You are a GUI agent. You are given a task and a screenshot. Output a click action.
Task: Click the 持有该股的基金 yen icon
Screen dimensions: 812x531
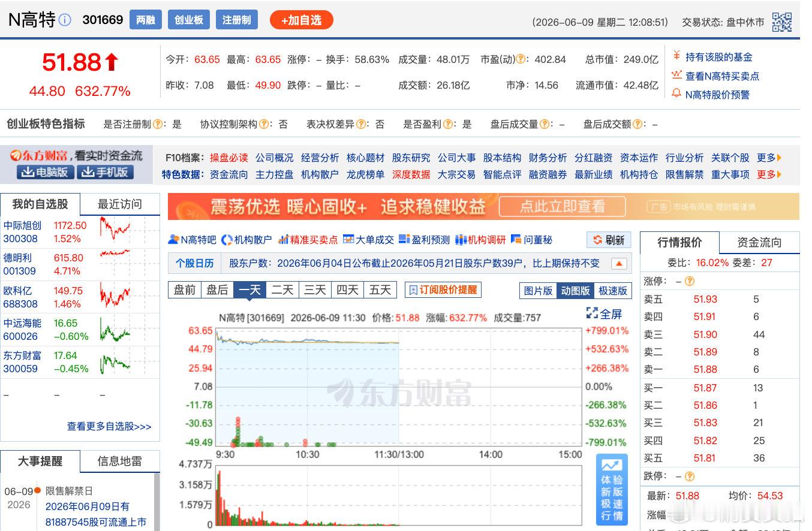coord(676,56)
